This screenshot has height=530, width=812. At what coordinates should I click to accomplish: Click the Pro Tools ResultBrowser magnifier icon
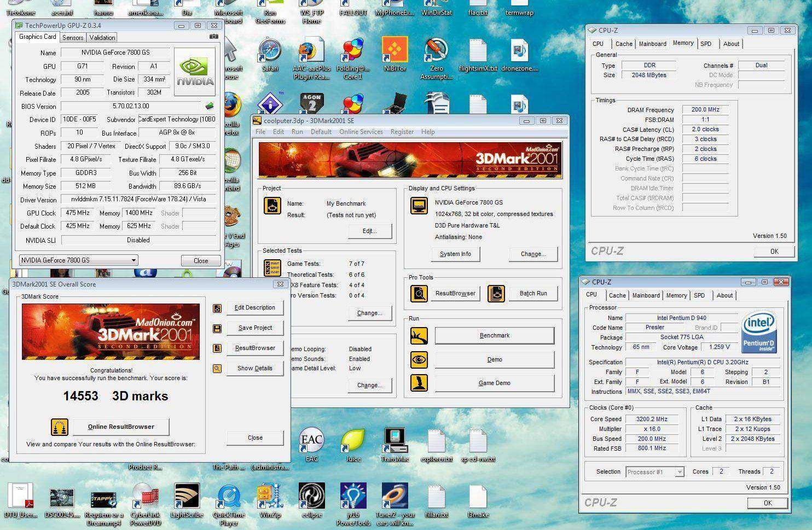pyautogui.click(x=419, y=294)
